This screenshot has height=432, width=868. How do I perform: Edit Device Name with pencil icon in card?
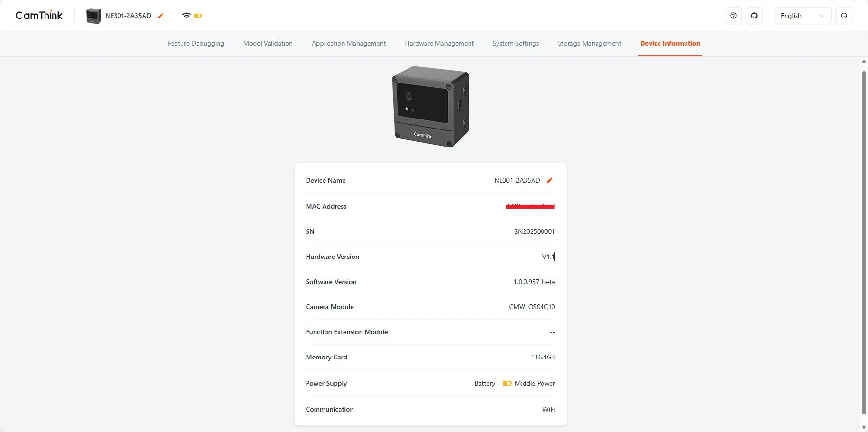[x=550, y=180]
